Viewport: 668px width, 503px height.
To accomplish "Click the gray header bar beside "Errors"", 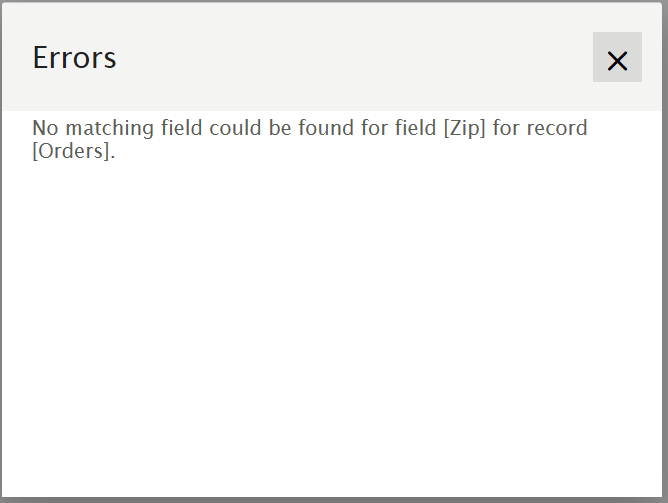I will coord(350,58).
